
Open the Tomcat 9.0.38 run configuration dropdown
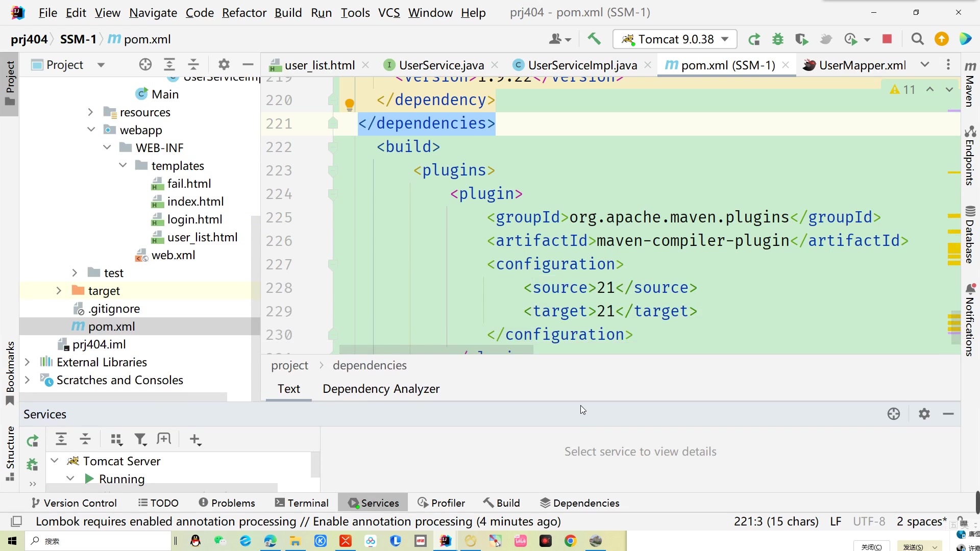coord(675,39)
